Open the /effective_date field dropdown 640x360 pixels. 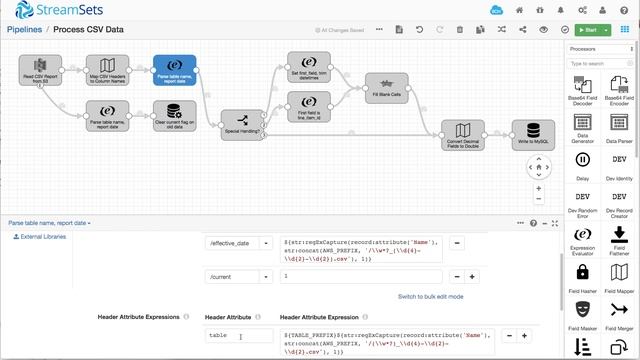[x=266, y=243]
